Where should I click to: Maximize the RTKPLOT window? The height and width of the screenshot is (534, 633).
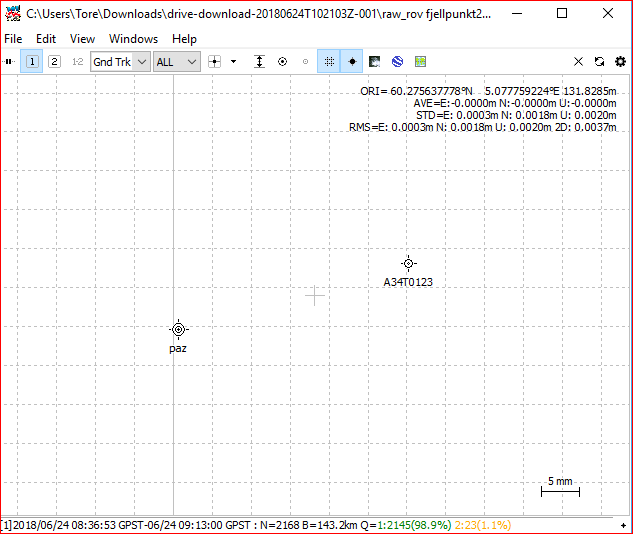(x=562, y=13)
